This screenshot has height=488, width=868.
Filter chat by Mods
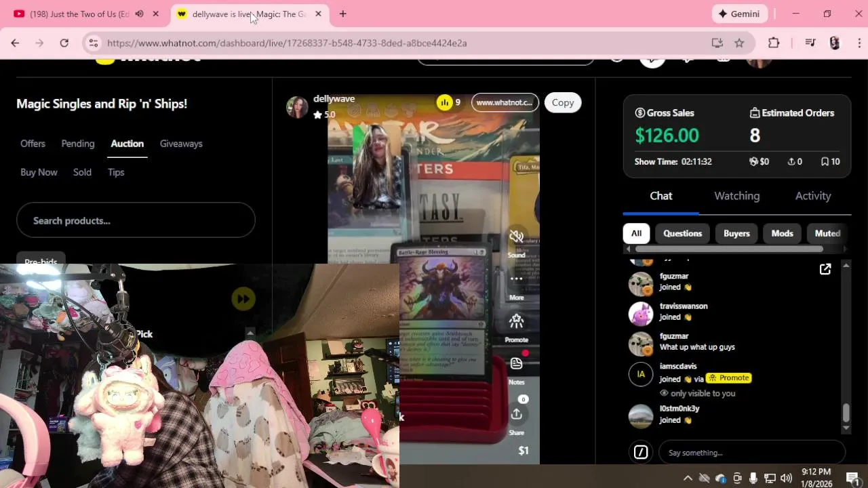pos(782,233)
